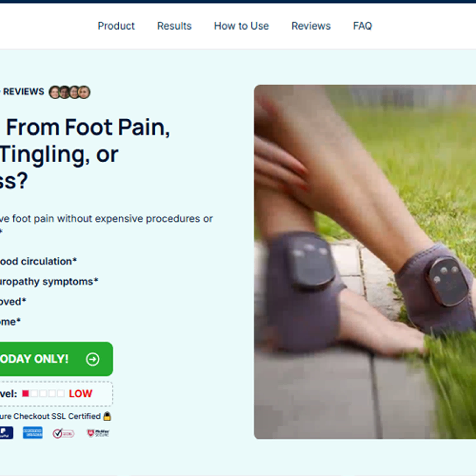Image resolution: width=476 pixels, height=476 pixels.
Task: Click the padlock icon beside SSL Certified
Action: click(107, 416)
